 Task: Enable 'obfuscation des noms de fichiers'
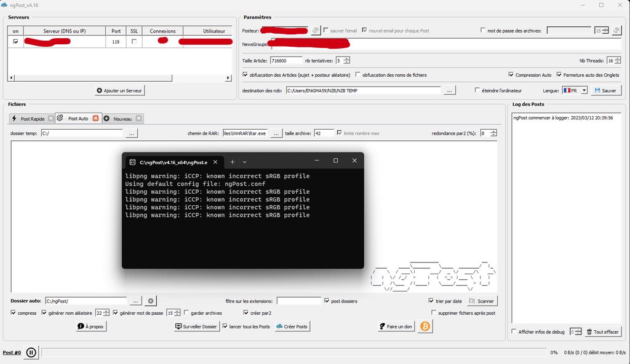point(357,75)
